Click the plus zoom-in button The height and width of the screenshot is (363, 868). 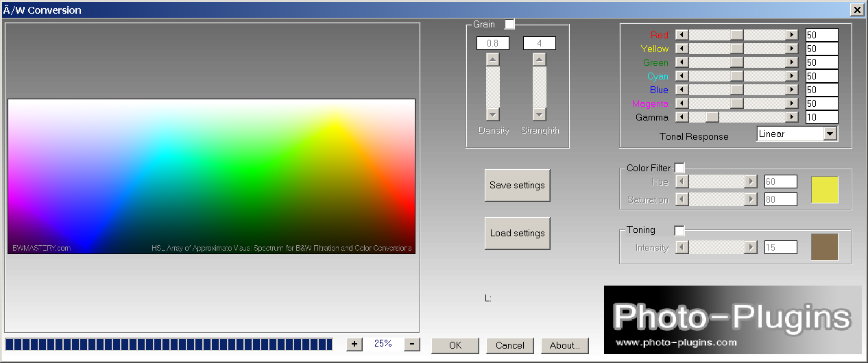pyautogui.click(x=354, y=345)
